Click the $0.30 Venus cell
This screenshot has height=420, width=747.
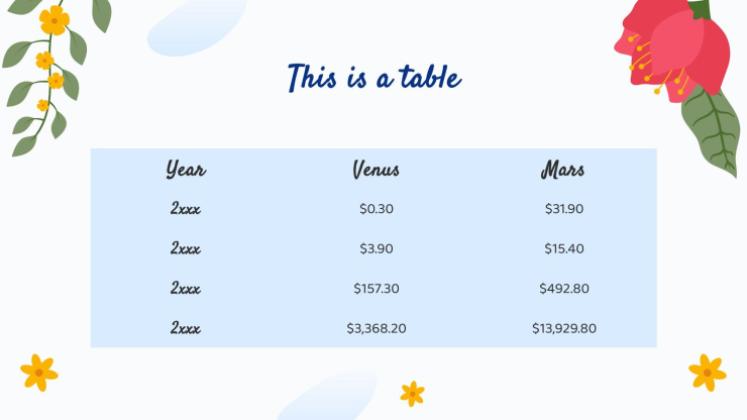click(x=376, y=209)
